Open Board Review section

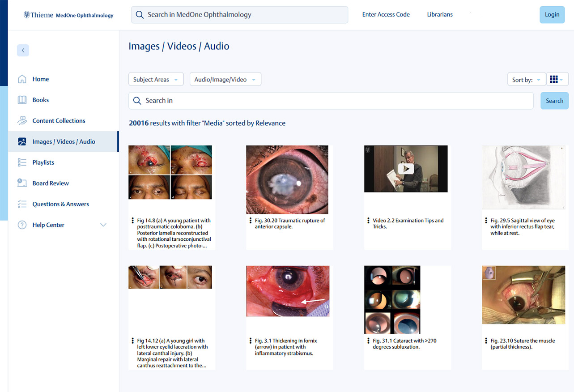[50, 183]
